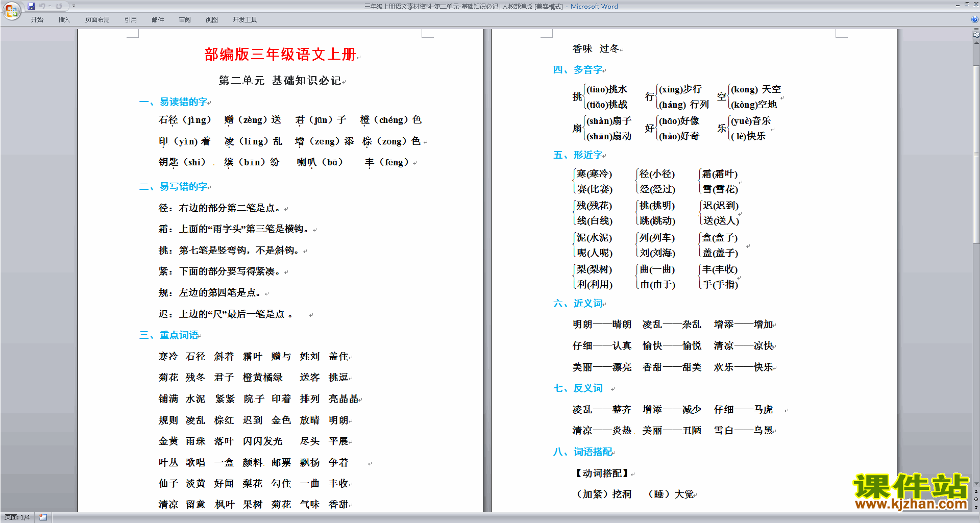This screenshot has width=980, height=523.
Task: Click the word 闪闪发光
Action: tap(262, 441)
